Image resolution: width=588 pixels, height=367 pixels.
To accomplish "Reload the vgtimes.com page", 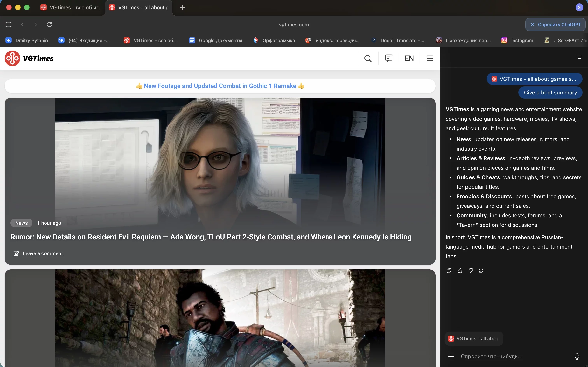I will [x=49, y=24].
